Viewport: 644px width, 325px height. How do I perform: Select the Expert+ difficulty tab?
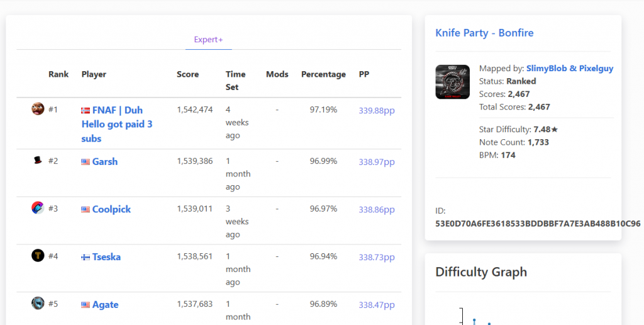click(x=209, y=40)
